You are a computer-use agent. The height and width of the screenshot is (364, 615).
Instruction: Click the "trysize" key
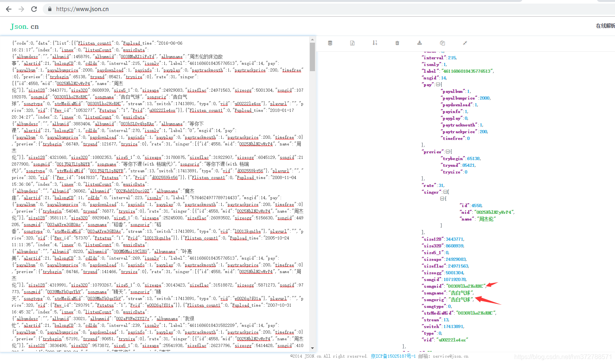point(452,172)
